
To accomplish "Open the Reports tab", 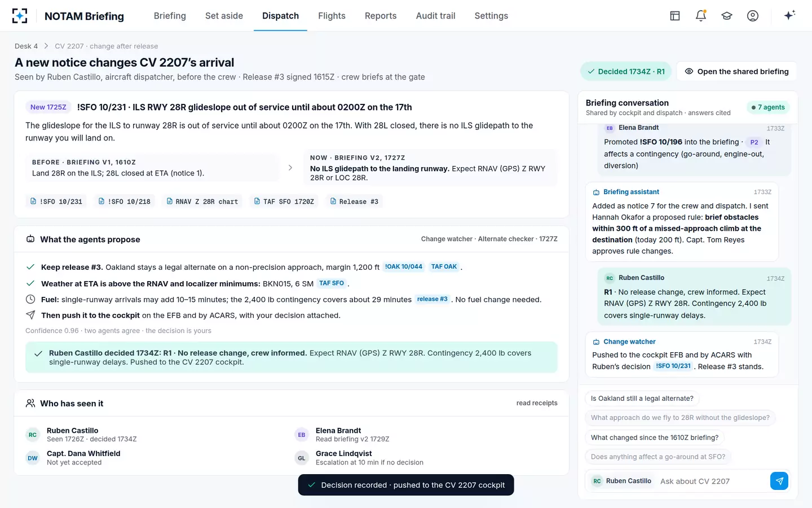I will pyautogui.click(x=381, y=16).
